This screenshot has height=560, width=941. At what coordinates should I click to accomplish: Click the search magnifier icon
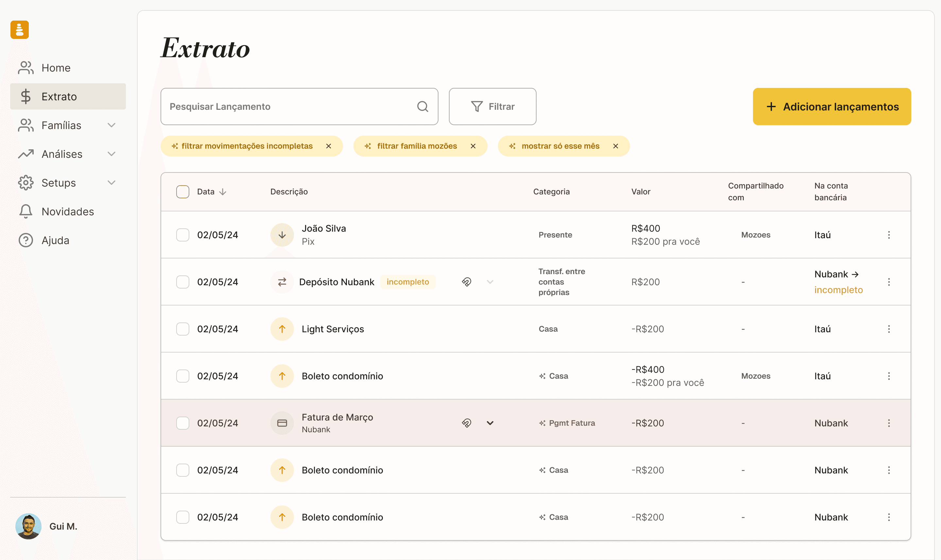coord(422,107)
